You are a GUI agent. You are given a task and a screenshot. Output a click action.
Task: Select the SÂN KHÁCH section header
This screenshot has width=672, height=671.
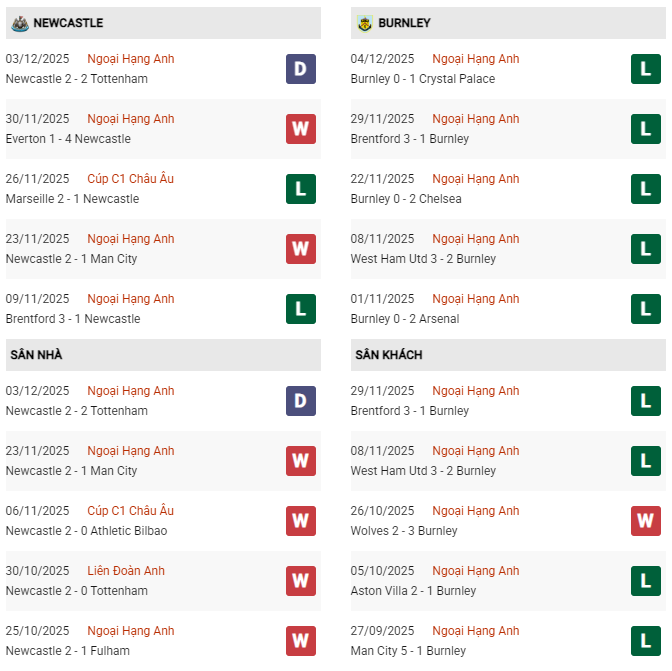point(388,355)
